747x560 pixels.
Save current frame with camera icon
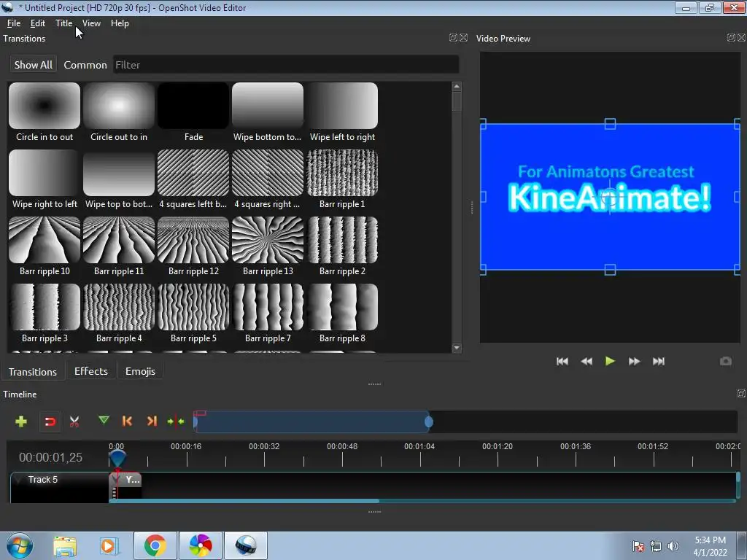726,362
